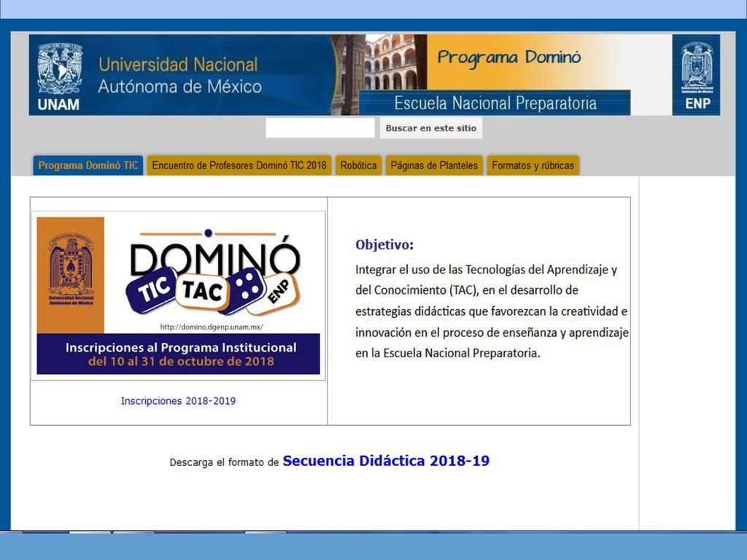Click the Escuela Nacional Preparatoria header title

(x=495, y=104)
